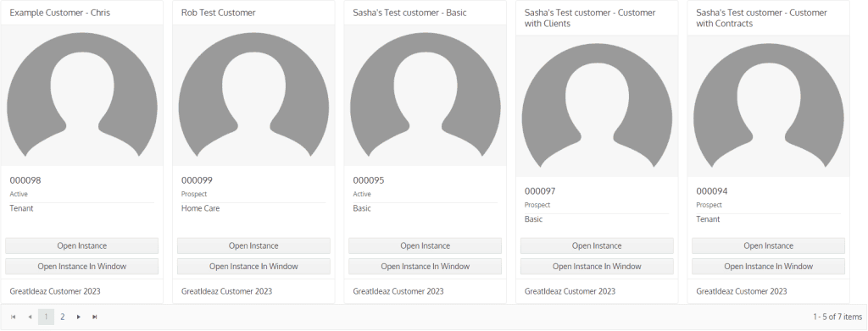868x331 pixels.
Task: Go to previous page arrow in pager
Action: (30, 317)
